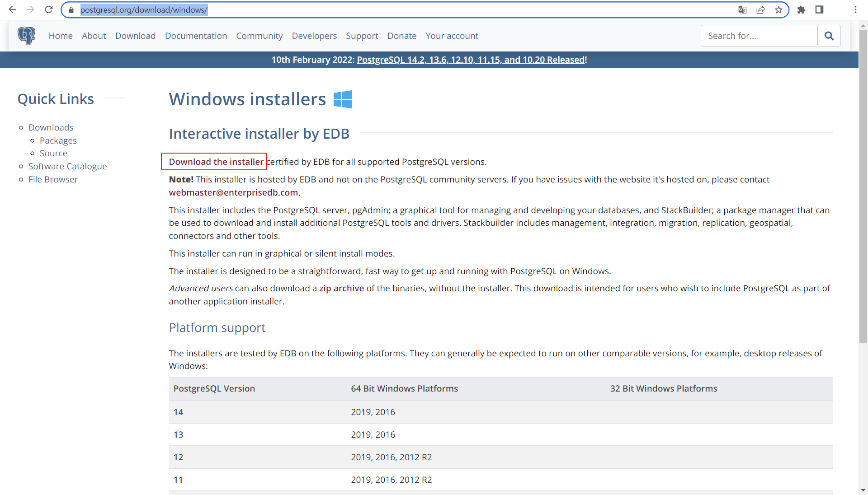Click the share page icon
The width and height of the screenshot is (868, 495).
click(x=760, y=10)
